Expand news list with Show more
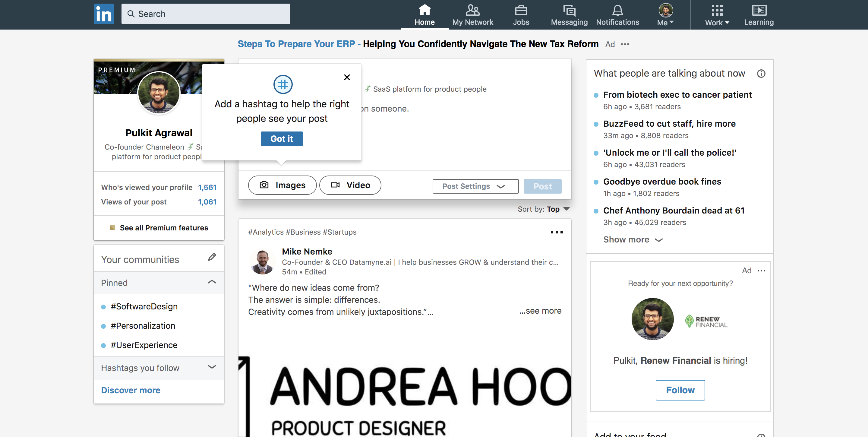Viewport: 868px width, 437px height. 633,239
